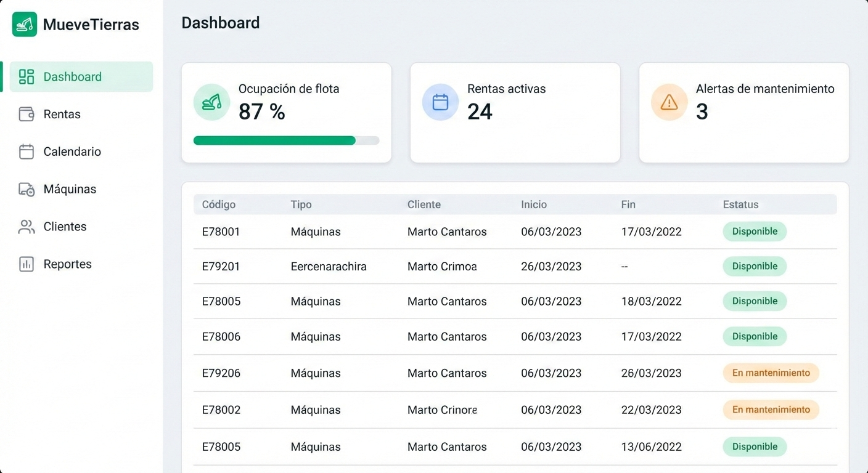868x473 pixels.
Task: Click the Código column header
Action: coord(218,204)
